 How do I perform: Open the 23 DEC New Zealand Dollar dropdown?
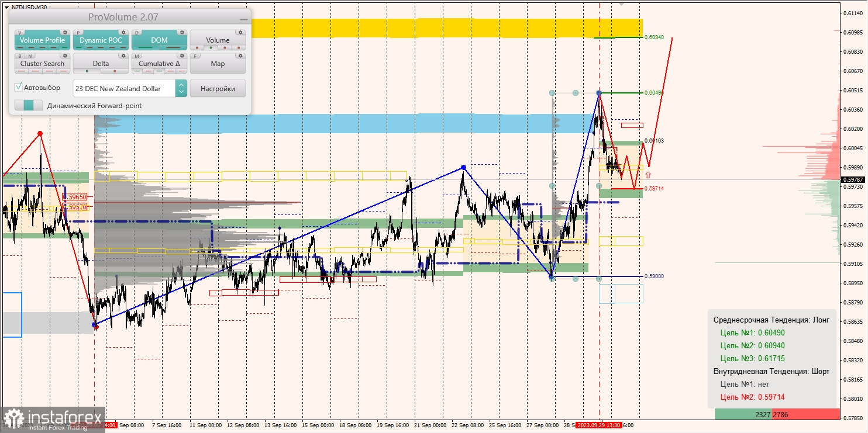click(x=124, y=88)
